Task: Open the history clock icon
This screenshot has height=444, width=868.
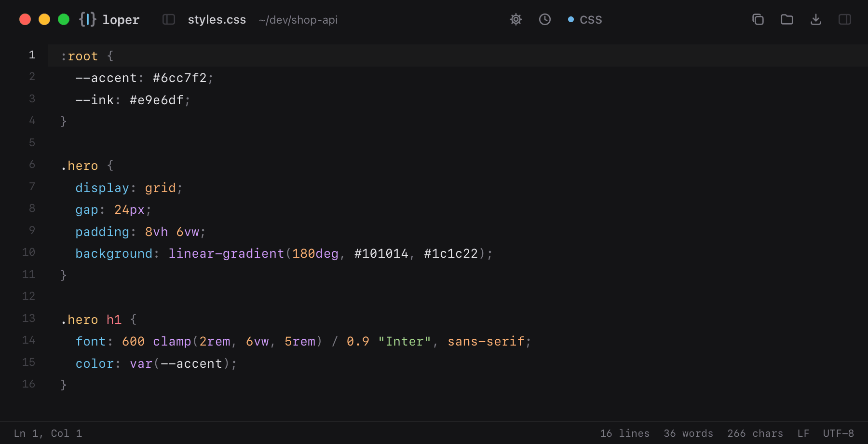Action: (545, 19)
